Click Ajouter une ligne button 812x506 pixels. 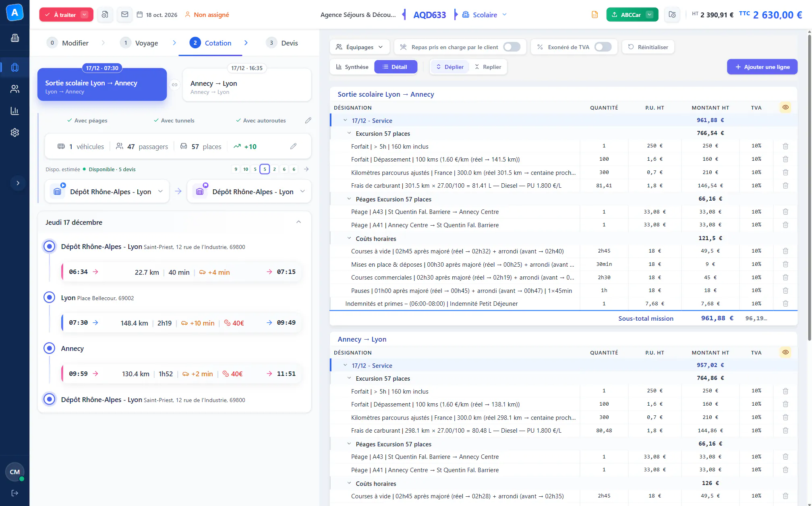[762, 67]
